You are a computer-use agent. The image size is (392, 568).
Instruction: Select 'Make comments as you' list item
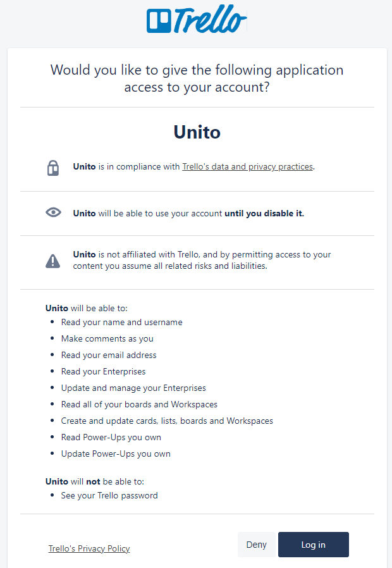pos(107,338)
